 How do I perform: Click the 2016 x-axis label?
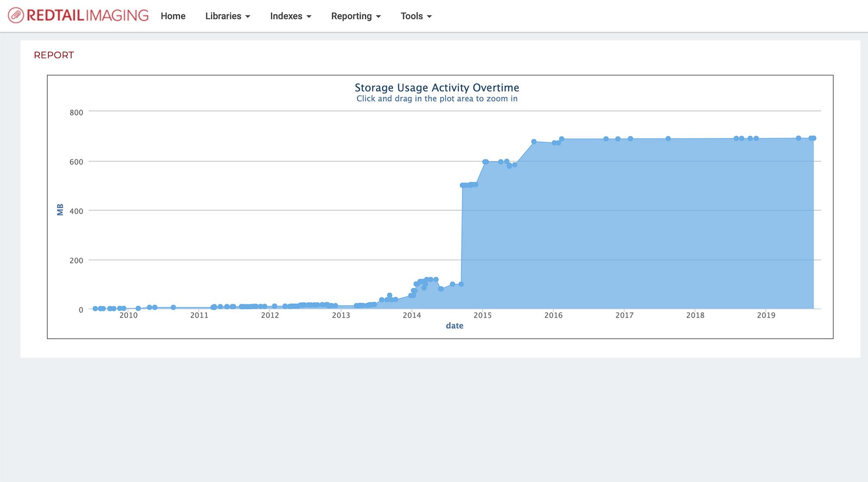tap(553, 315)
